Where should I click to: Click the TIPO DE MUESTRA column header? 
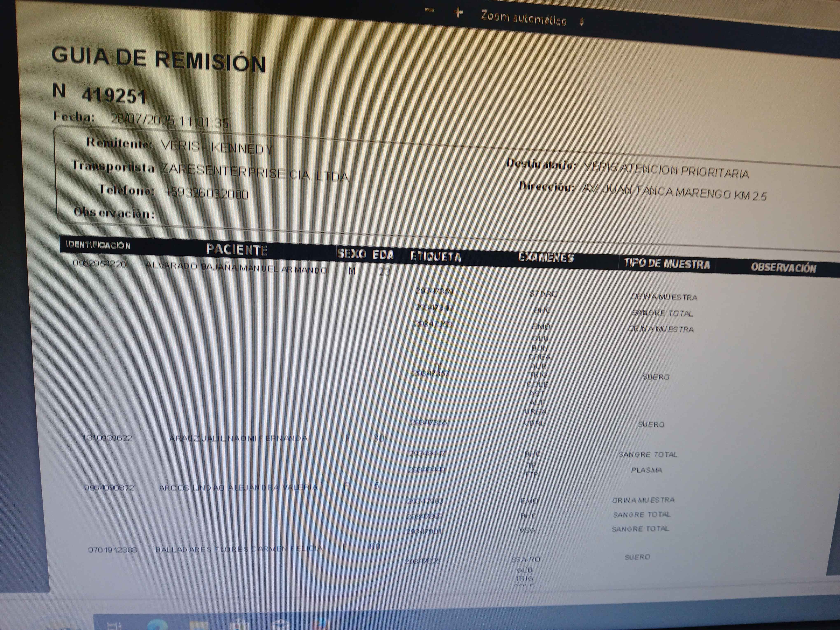[x=667, y=264]
